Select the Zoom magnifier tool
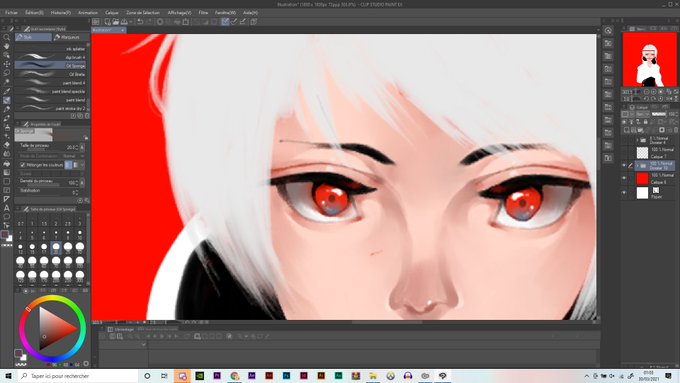The width and height of the screenshot is (680, 383). [x=7, y=37]
